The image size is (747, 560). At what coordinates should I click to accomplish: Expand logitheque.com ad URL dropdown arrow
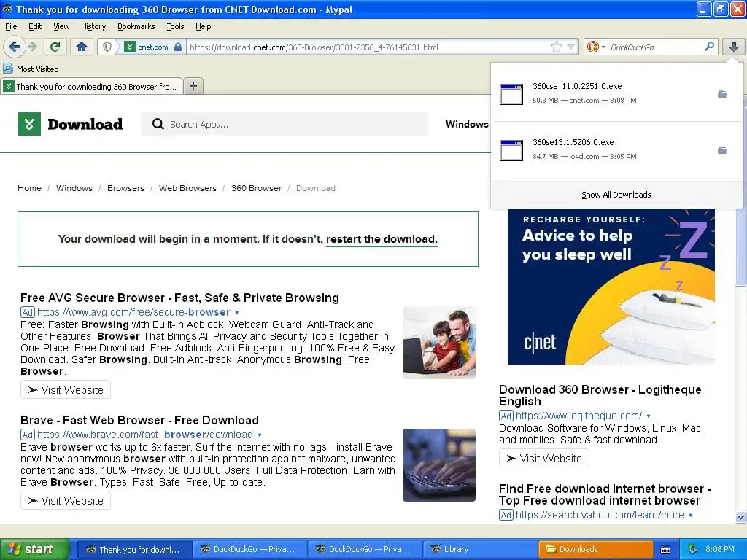[x=649, y=416]
